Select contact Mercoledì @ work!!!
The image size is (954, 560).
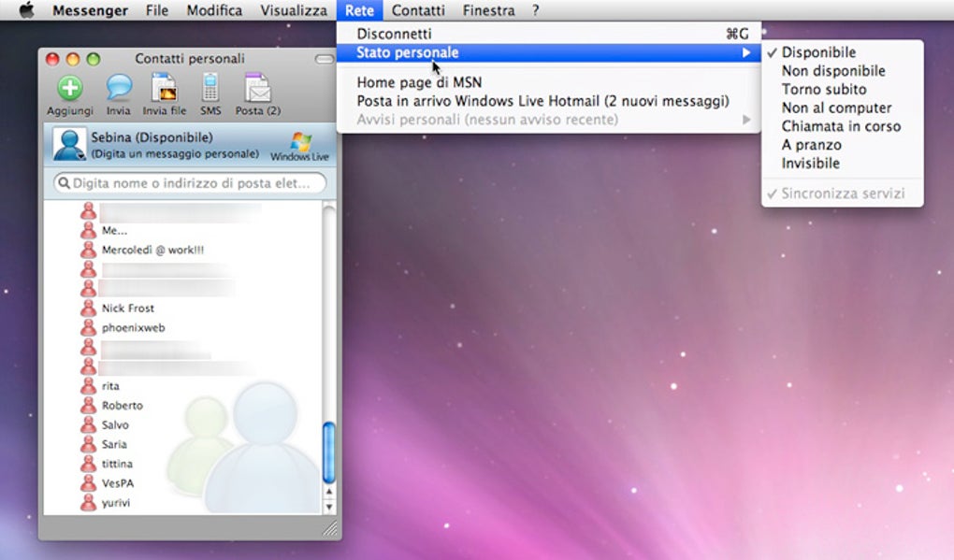pyautogui.click(x=152, y=250)
